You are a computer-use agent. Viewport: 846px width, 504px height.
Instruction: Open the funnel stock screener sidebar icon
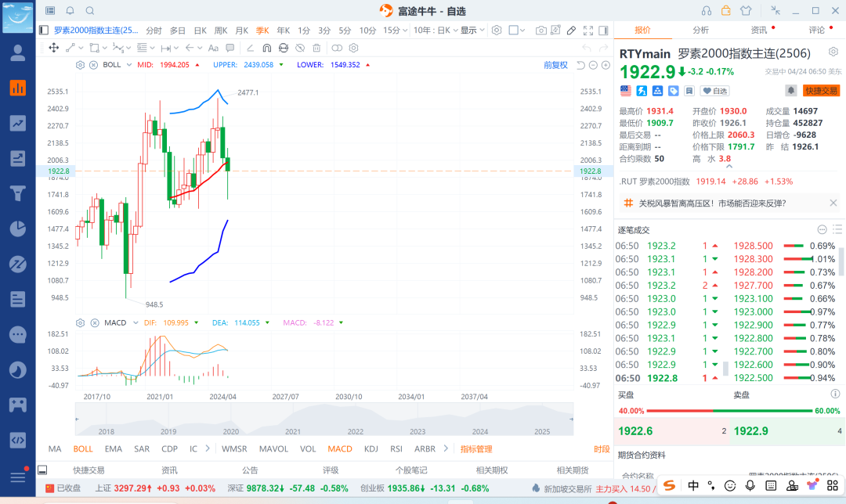point(18,193)
